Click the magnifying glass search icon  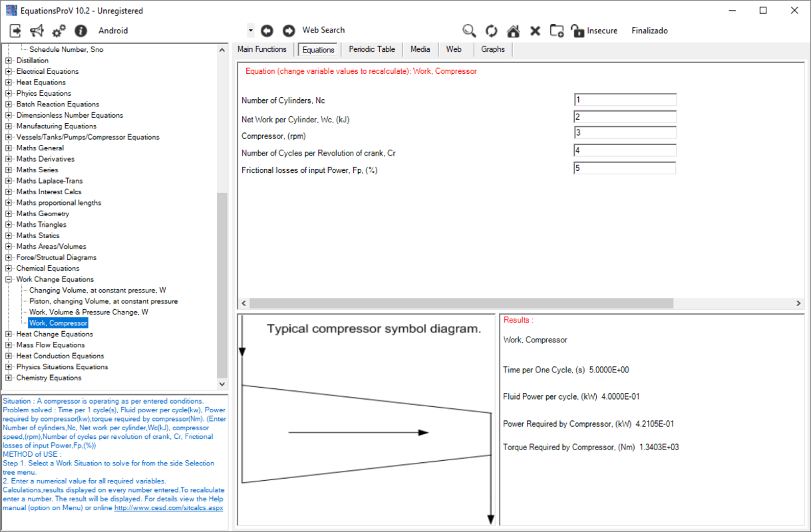(469, 31)
